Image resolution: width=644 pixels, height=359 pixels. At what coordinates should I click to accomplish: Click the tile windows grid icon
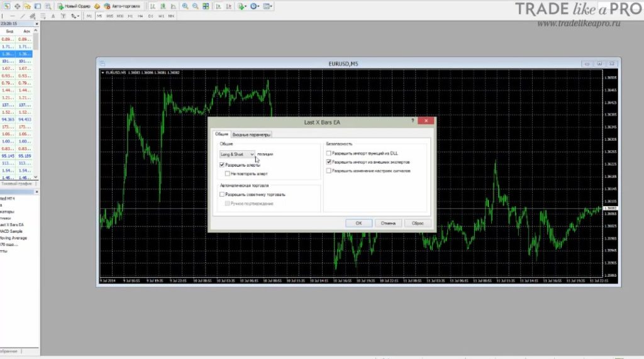(x=206, y=6)
